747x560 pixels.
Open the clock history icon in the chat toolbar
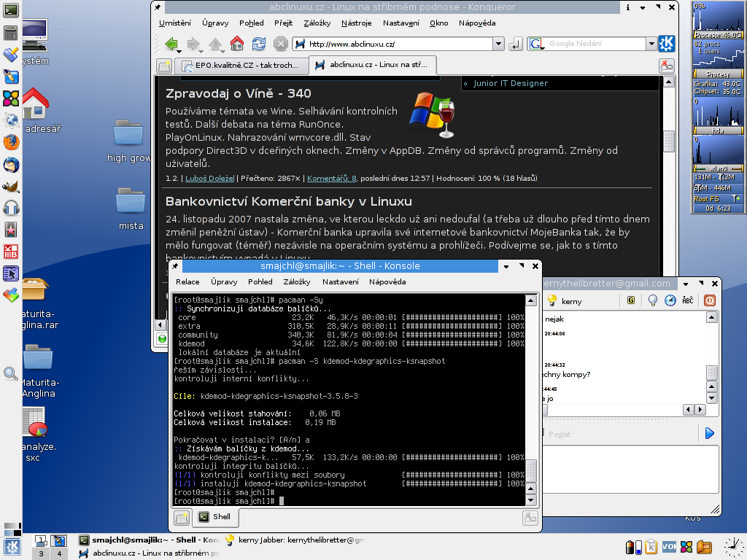point(670,300)
